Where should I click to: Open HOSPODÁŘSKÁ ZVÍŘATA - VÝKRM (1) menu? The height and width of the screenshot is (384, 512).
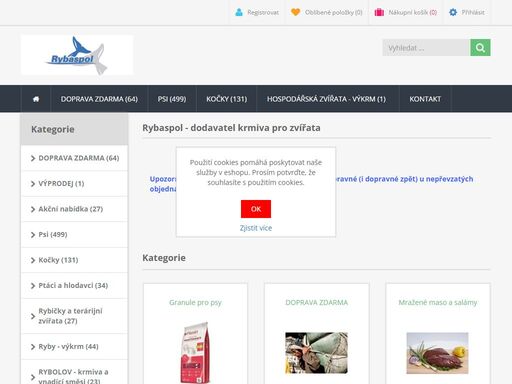click(326, 99)
